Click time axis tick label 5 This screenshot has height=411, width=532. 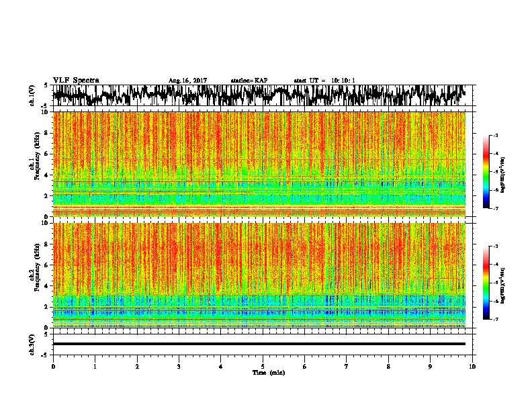(263, 367)
